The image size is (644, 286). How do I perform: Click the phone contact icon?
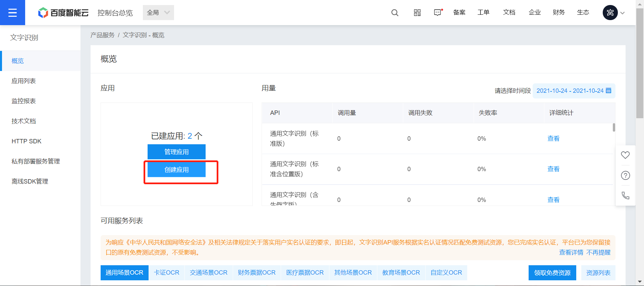click(625, 195)
